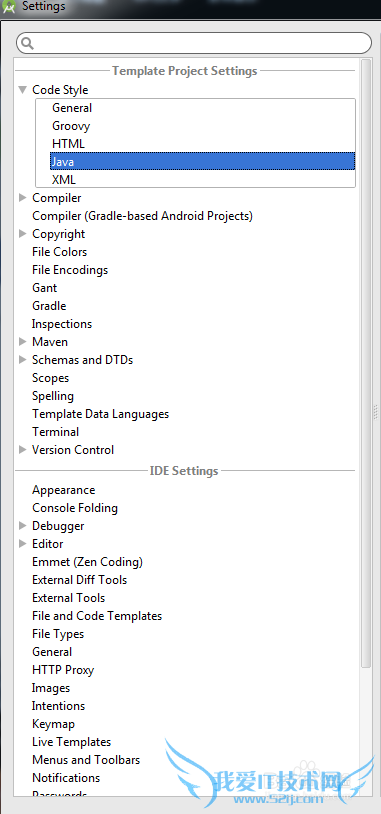Collapse the Code Style node
Viewport: 381px width, 814px height.
point(22,90)
